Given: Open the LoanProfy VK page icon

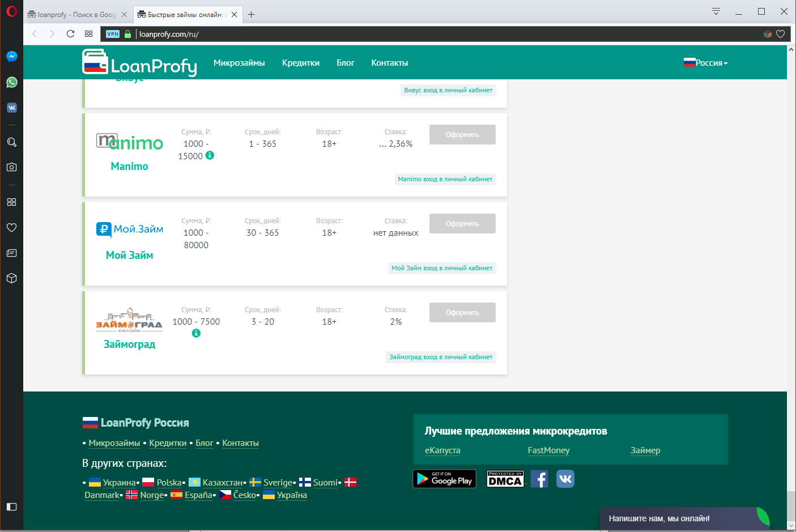Looking at the screenshot, I should [565, 479].
